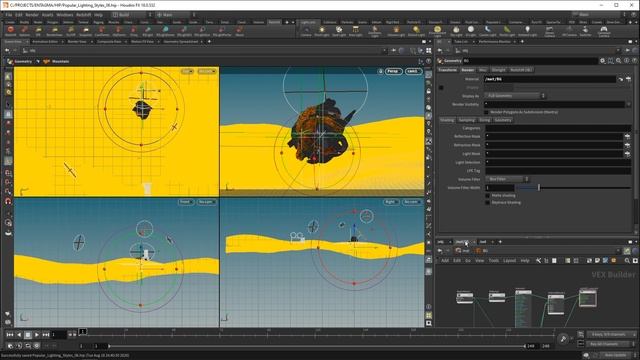
Task: Open the cam1 camera dropdown in viewport
Action: coord(413,71)
